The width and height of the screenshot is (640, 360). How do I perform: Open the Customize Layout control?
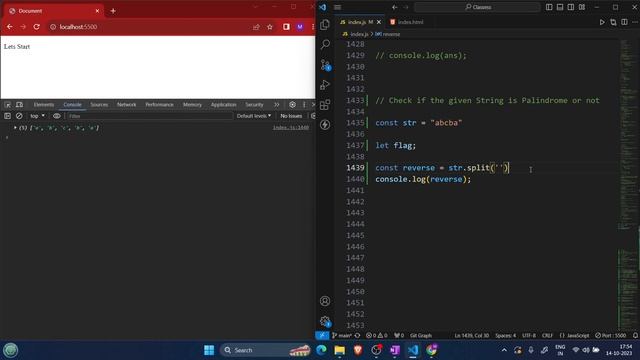(x=582, y=7)
